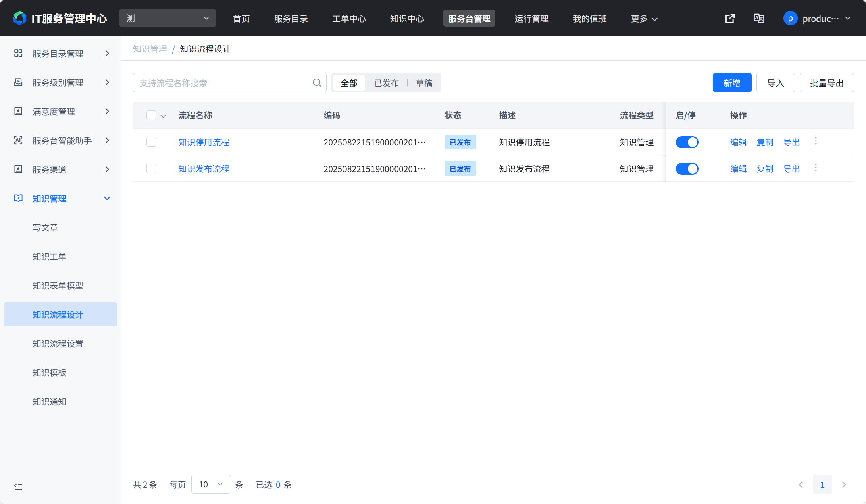Open the page size 10 dropdown
This screenshot has height=504, width=866.
pos(210,484)
